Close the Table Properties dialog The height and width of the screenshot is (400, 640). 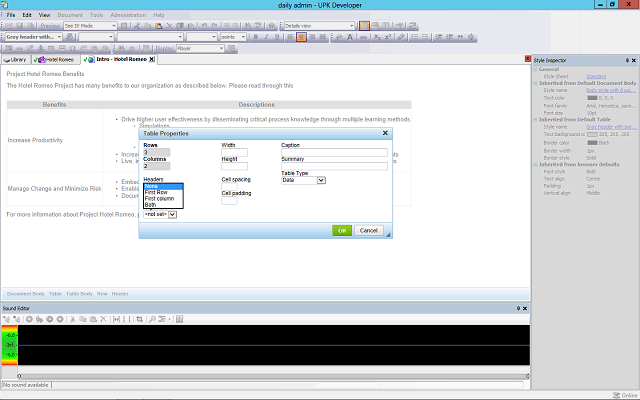pos(385,133)
